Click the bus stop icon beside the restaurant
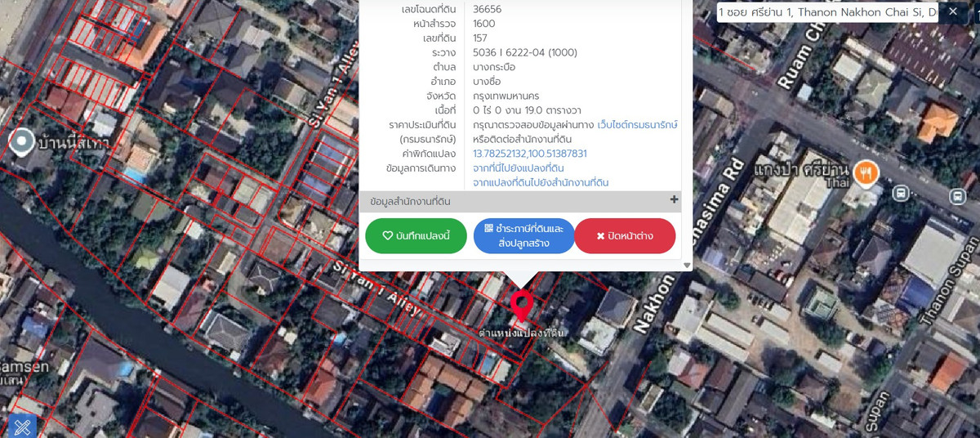Image resolution: width=980 pixels, height=438 pixels. point(900,194)
